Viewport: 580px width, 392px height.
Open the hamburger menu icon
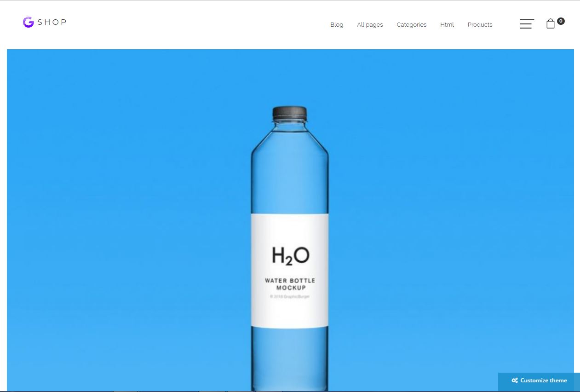pyautogui.click(x=527, y=24)
